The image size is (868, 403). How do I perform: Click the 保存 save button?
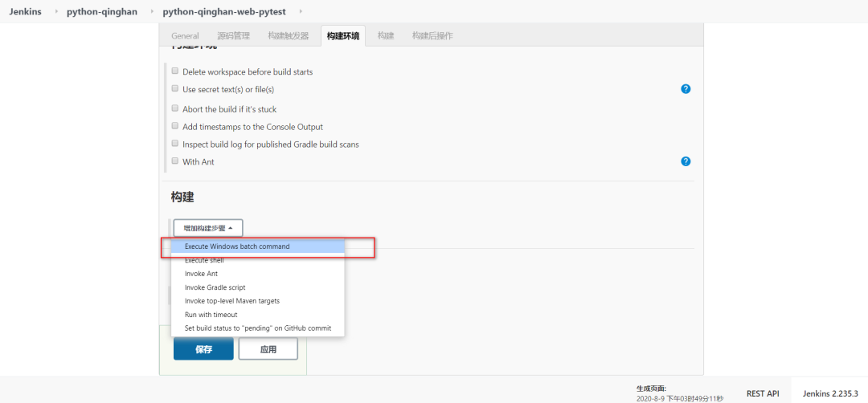click(x=203, y=349)
